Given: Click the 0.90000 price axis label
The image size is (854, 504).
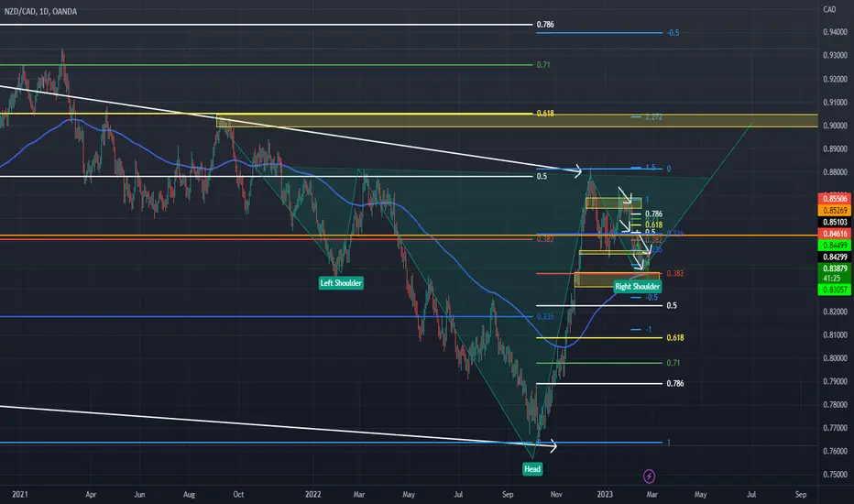Looking at the screenshot, I should tap(835, 126).
